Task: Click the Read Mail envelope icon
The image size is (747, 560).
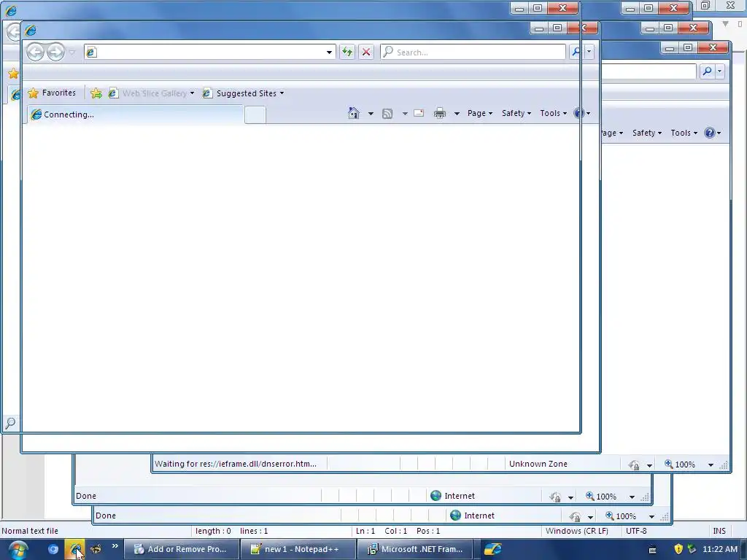Action: (x=419, y=113)
